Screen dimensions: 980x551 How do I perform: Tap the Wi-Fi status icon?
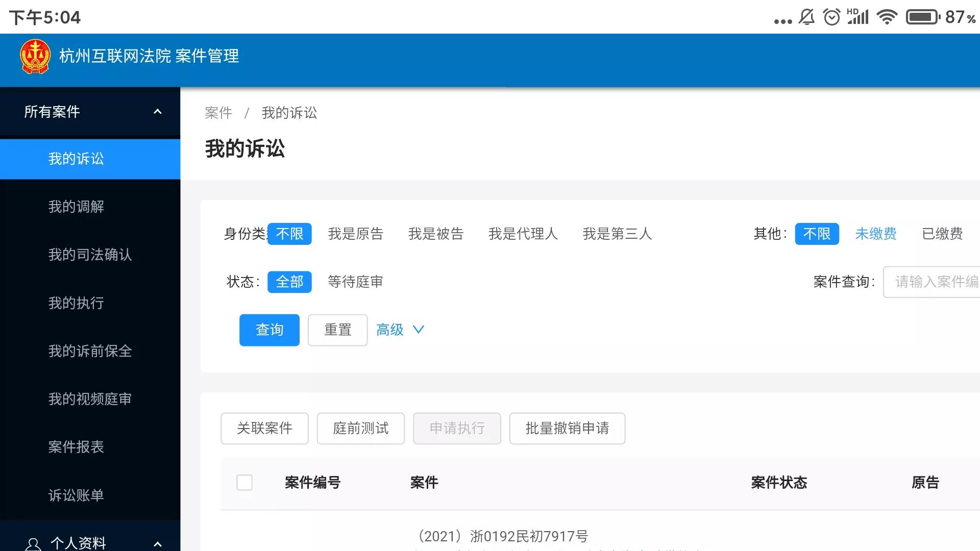coord(887,17)
